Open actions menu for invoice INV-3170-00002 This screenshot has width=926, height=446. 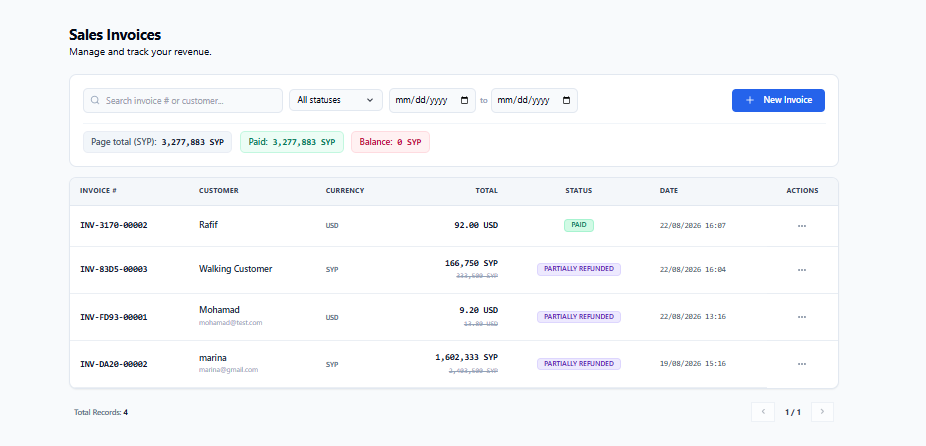coord(801,226)
